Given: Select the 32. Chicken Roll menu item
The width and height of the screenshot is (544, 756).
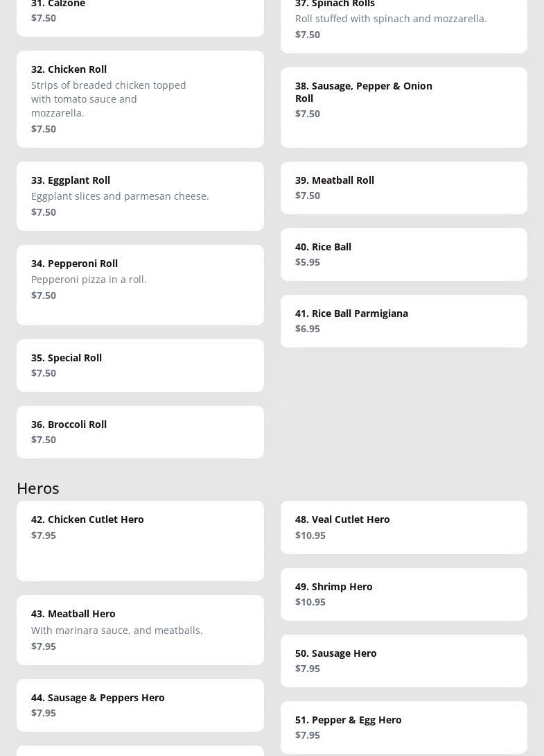Looking at the screenshot, I should (x=140, y=98).
